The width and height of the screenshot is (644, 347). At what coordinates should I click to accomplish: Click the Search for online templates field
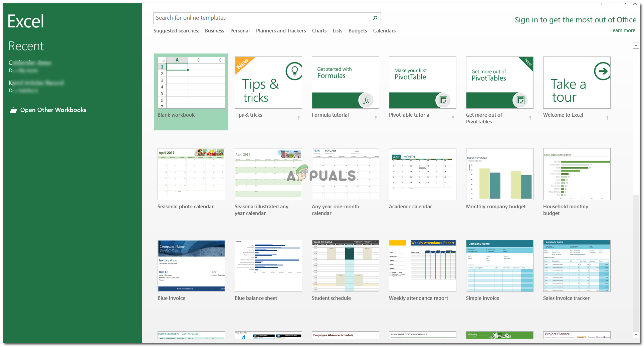pos(267,18)
